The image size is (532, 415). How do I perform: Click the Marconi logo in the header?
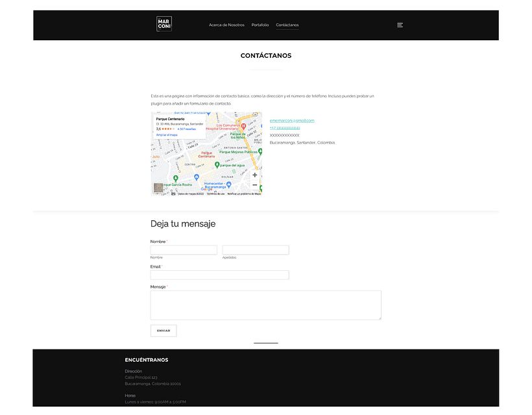click(x=163, y=25)
